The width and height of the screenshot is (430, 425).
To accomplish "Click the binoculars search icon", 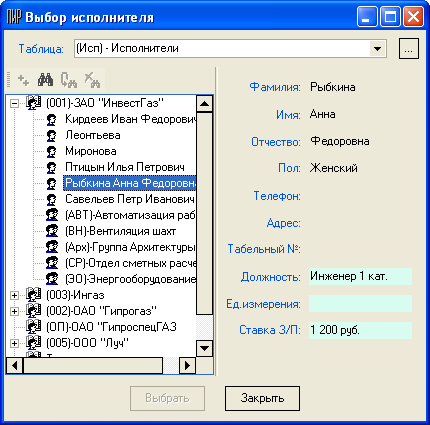I will click(45, 80).
